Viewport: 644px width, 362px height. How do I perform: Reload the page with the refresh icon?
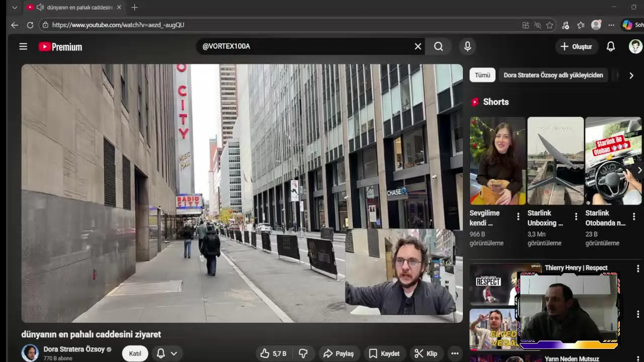coord(30,25)
